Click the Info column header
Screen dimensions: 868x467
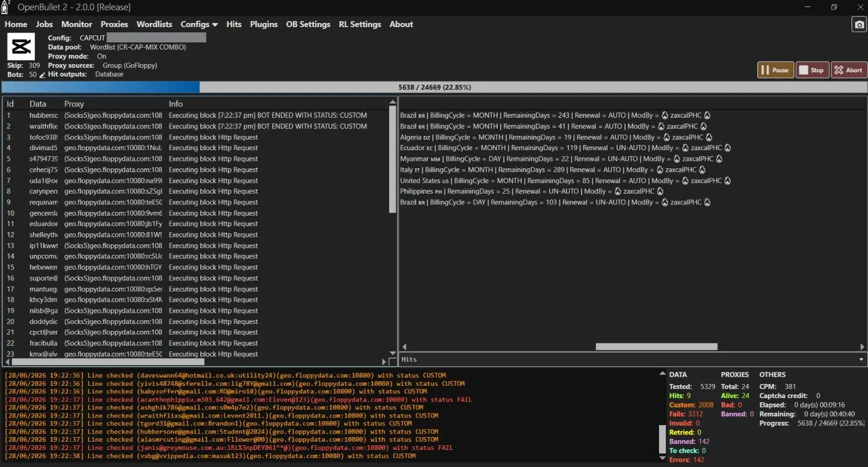coord(175,104)
